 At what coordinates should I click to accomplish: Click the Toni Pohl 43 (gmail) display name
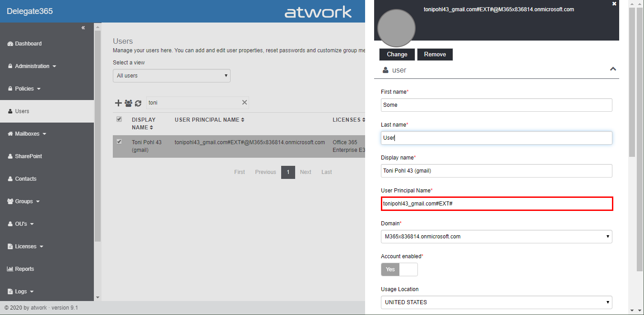tap(147, 146)
